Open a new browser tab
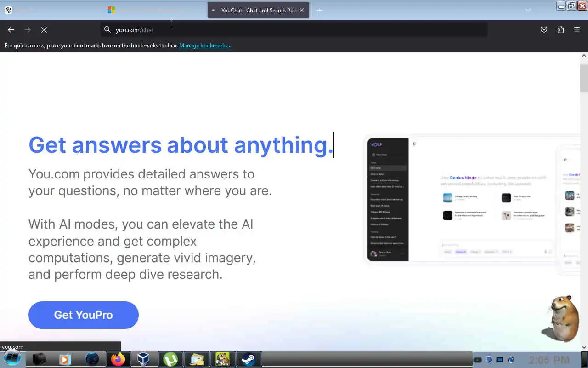 point(319,10)
